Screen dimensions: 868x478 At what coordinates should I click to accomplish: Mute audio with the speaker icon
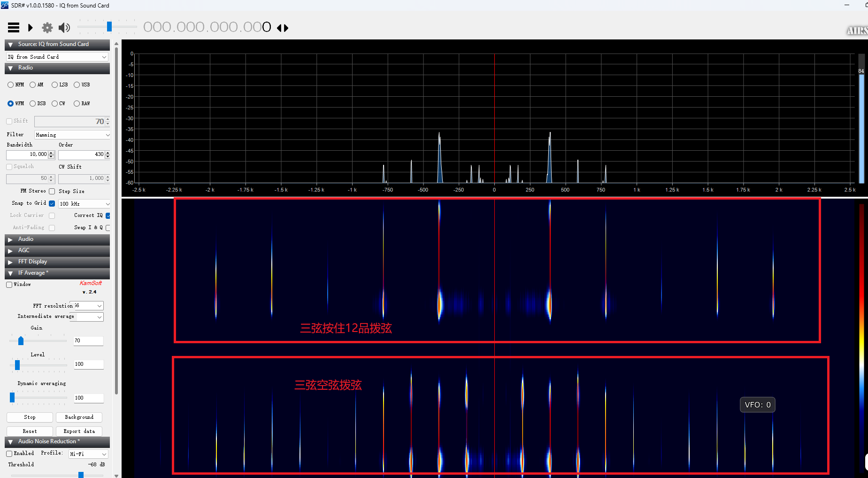pos(64,28)
